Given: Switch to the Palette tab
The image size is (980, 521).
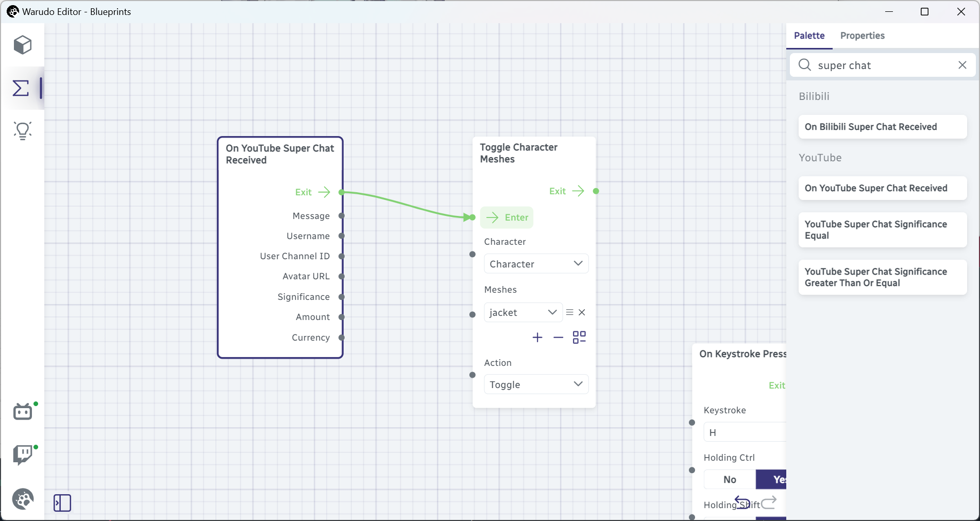Looking at the screenshot, I should pyautogui.click(x=809, y=36).
